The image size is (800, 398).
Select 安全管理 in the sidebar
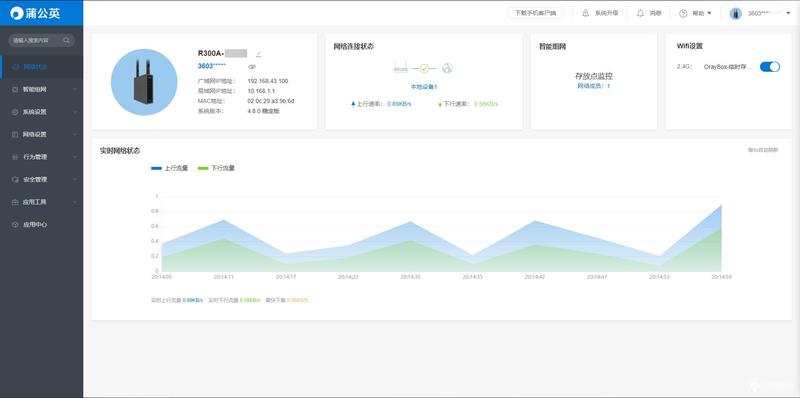[x=41, y=180]
